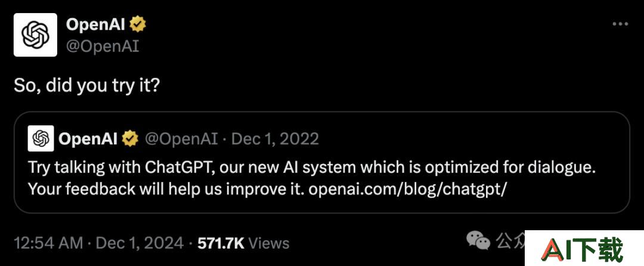Click the WeChat logo icon at bottom
The height and width of the screenshot is (266, 644).
(478, 240)
